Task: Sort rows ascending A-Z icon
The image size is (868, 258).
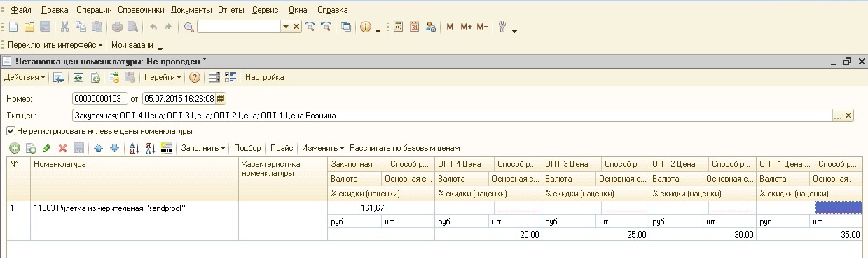Action: pos(135,148)
